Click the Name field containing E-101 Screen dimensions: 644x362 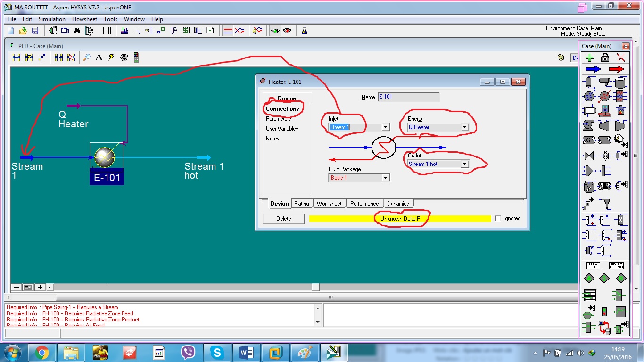coord(408,97)
